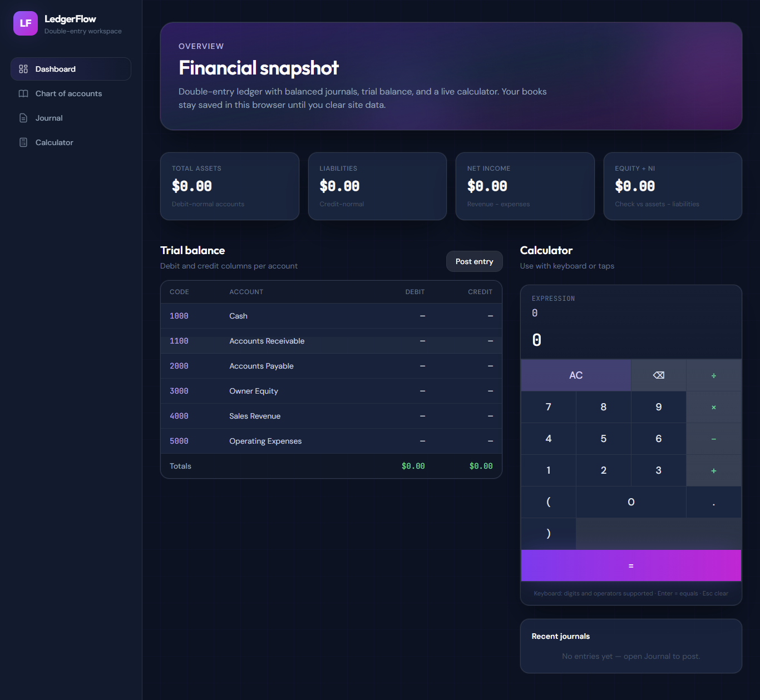
Task: Tap the multiply operator key
Action: [714, 407]
